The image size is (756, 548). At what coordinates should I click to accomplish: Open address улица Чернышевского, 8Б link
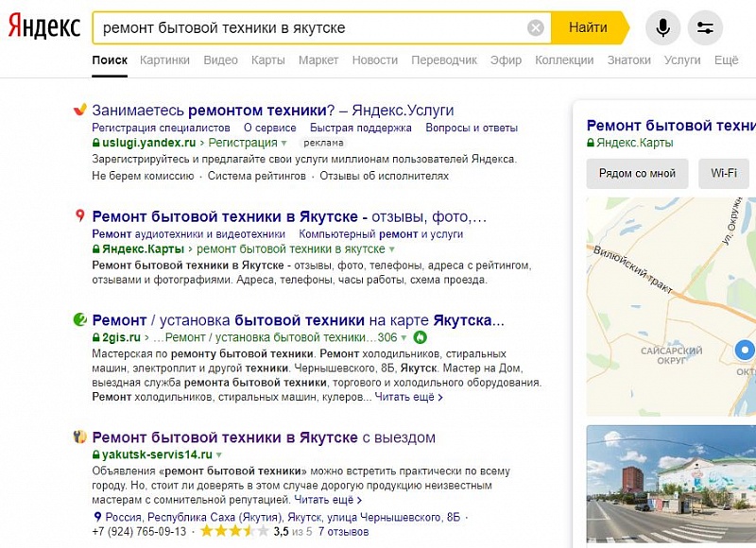click(x=283, y=518)
